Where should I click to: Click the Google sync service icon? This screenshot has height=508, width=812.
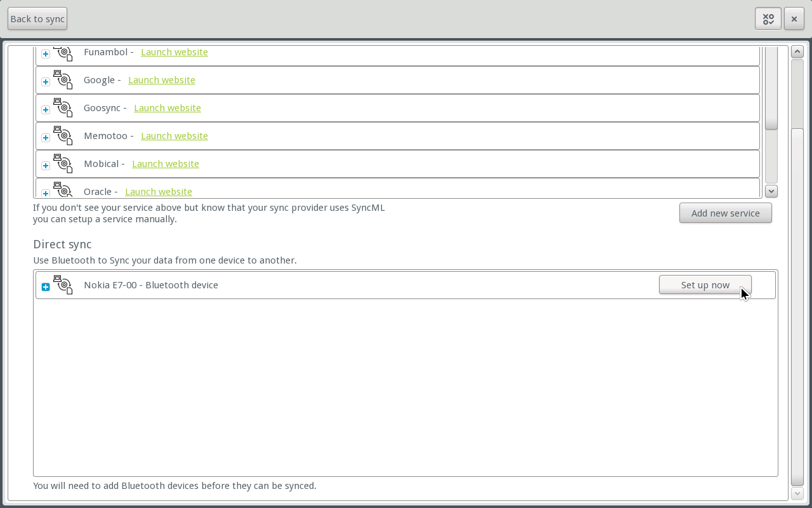pyautogui.click(x=63, y=80)
